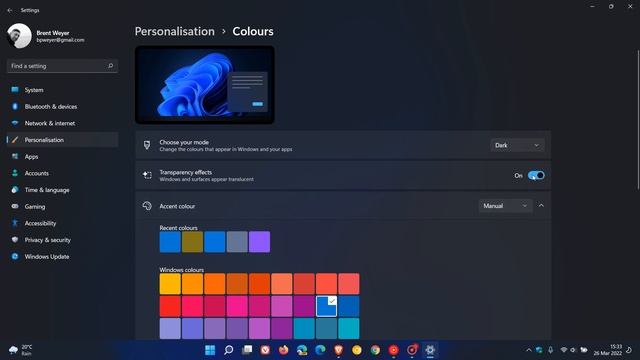Launch Brave browser from the taskbar
The image size is (640, 360).
[x=338, y=350]
